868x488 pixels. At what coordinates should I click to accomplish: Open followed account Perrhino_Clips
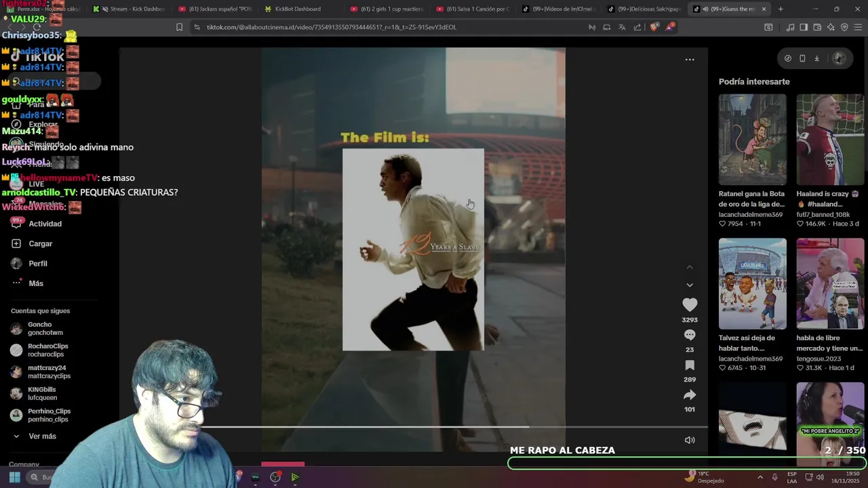(x=41, y=415)
